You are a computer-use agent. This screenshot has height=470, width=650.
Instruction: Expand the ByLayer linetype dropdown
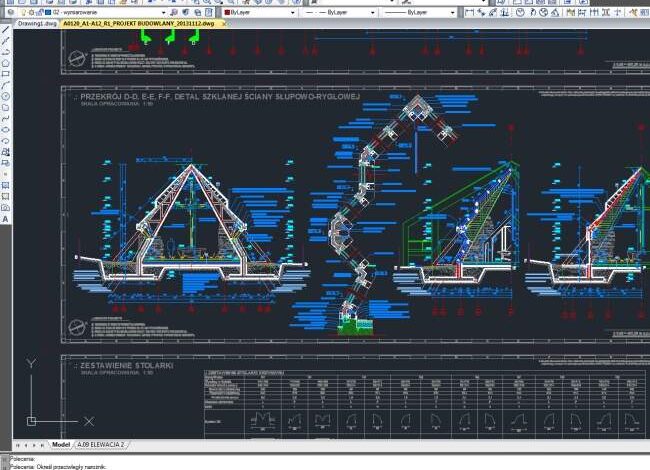pos(374,13)
